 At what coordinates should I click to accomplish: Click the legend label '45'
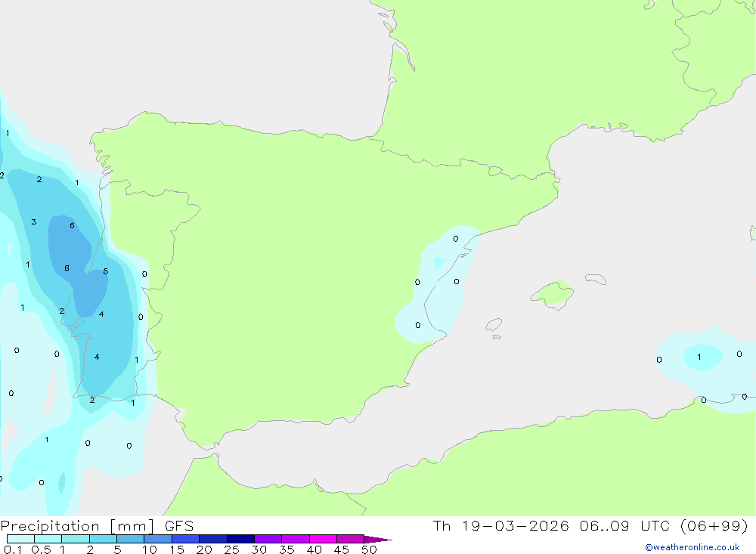[x=342, y=549]
